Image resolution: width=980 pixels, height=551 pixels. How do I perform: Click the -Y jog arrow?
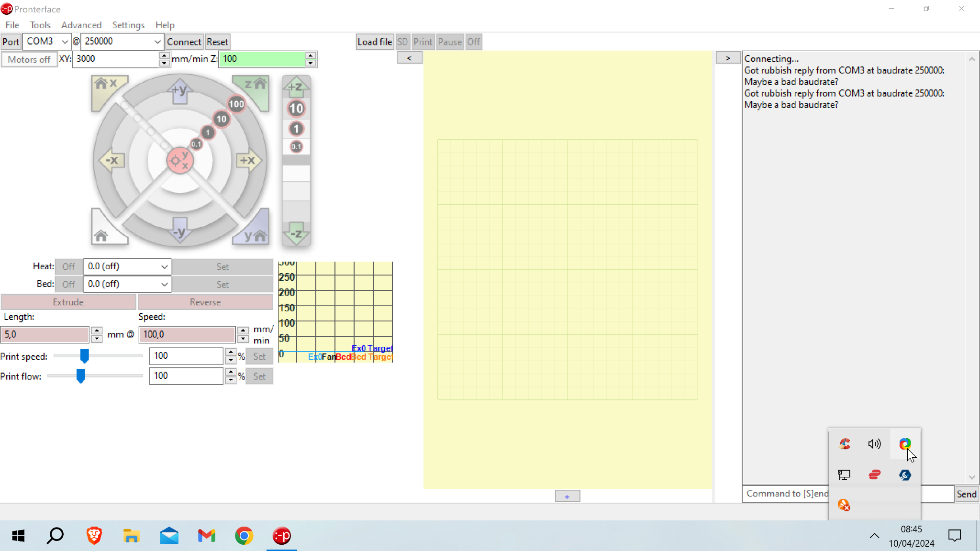[179, 232]
